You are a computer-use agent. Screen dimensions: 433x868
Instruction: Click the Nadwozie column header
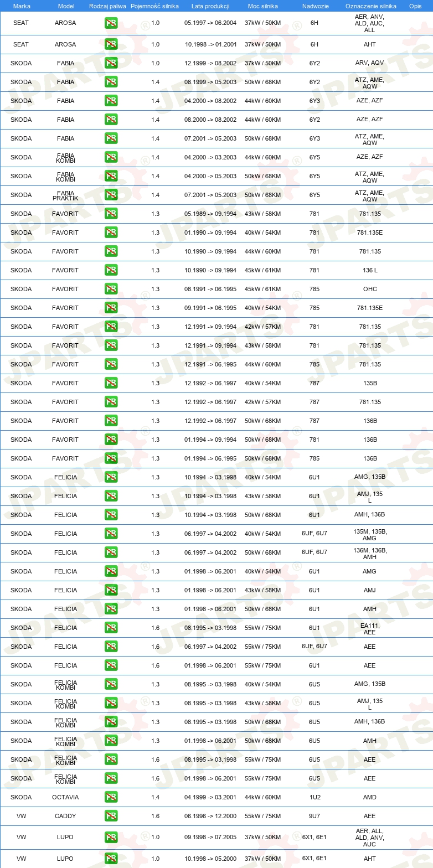[x=315, y=6]
